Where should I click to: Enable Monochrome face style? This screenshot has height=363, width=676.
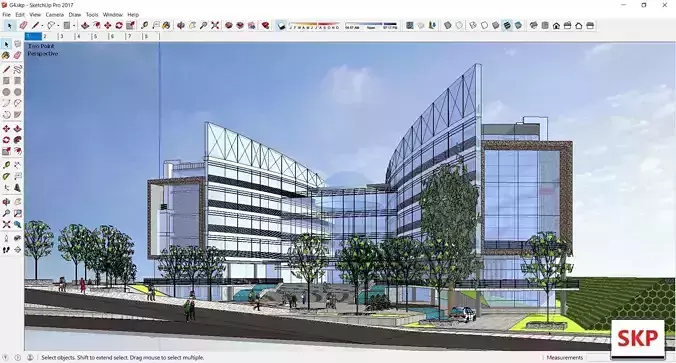point(518,25)
